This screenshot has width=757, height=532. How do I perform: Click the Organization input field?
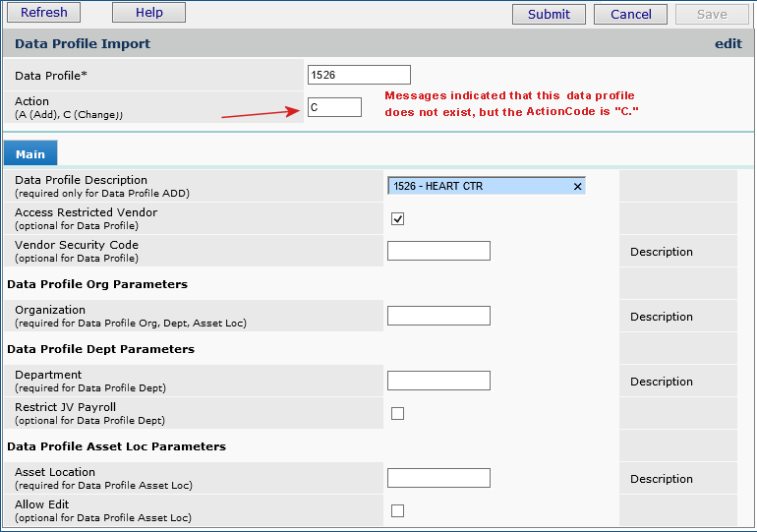438,316
